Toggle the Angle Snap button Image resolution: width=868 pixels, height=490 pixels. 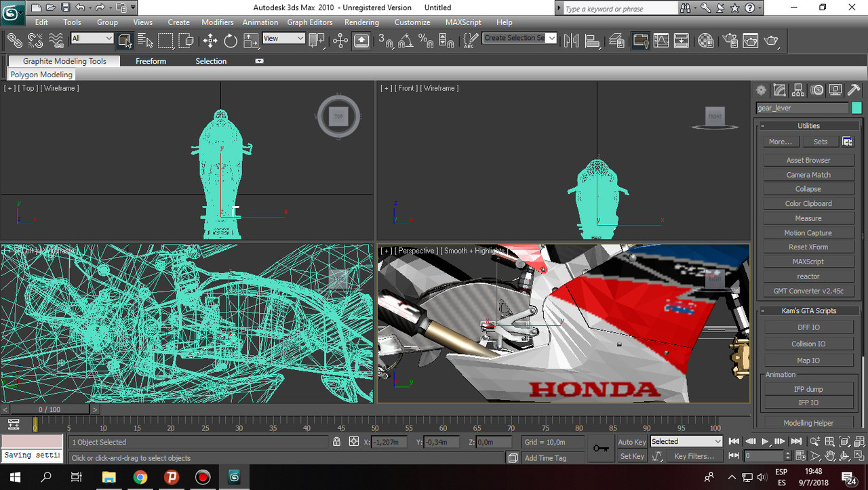coord(406,41)
